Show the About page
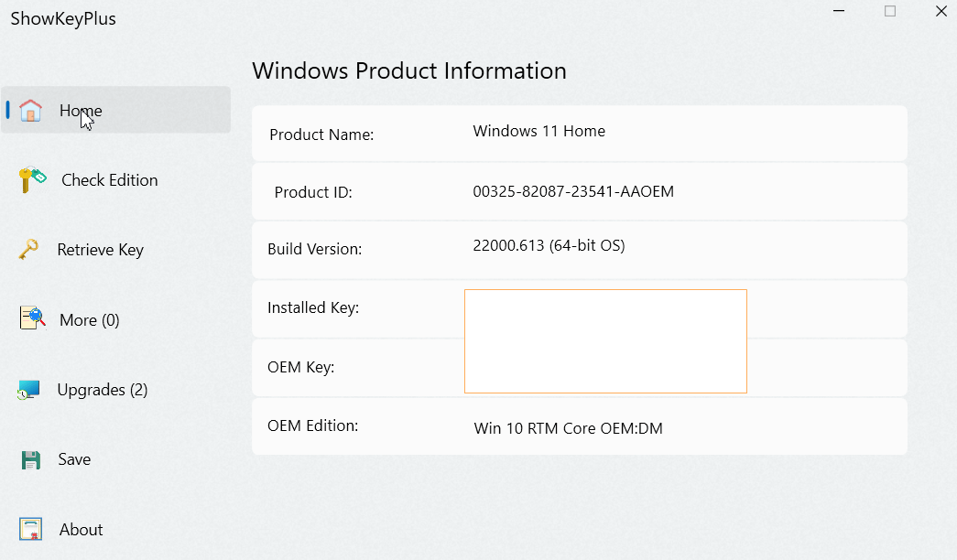Screen dimensions: 957x560 coord(82,530)
